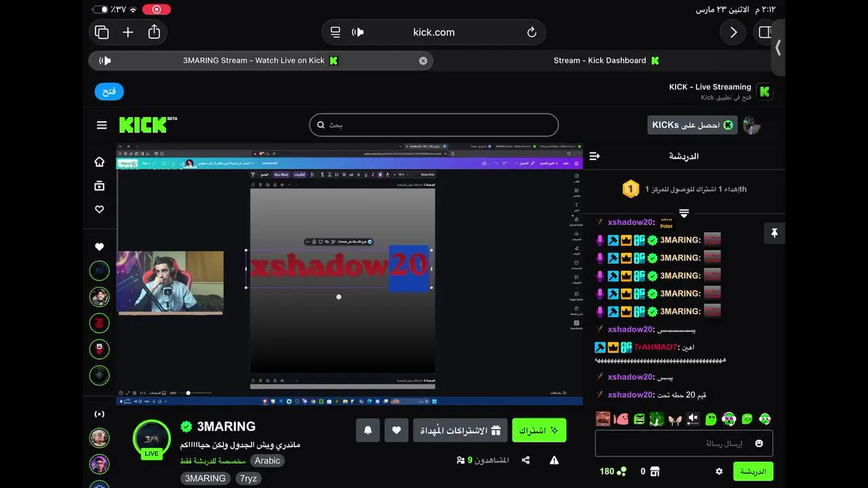Image resolution: width=868 pixels, height=488 pixels.
Task: Open the channel shop icon
Action: pyautogui.click(x=654, y=471)
